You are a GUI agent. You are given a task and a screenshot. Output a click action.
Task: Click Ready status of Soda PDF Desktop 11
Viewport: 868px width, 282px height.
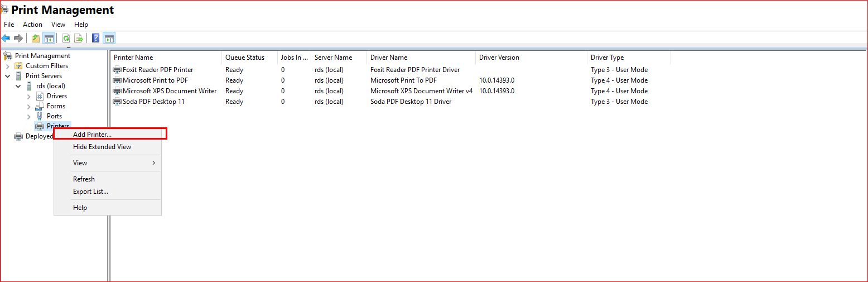tap(234, 102)
